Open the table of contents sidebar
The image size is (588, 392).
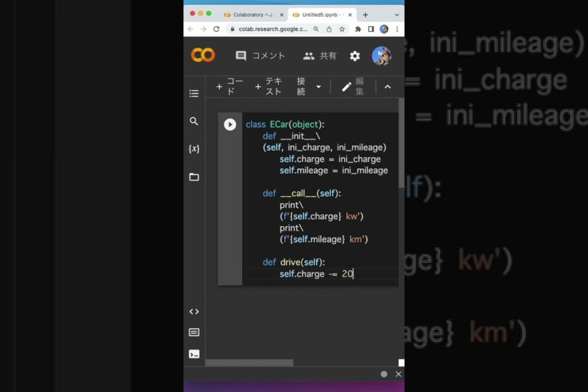coord(194,94)
